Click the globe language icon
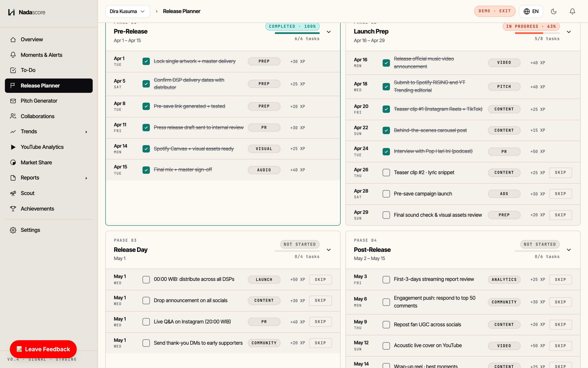588x368 pixels. pos(527,11)
